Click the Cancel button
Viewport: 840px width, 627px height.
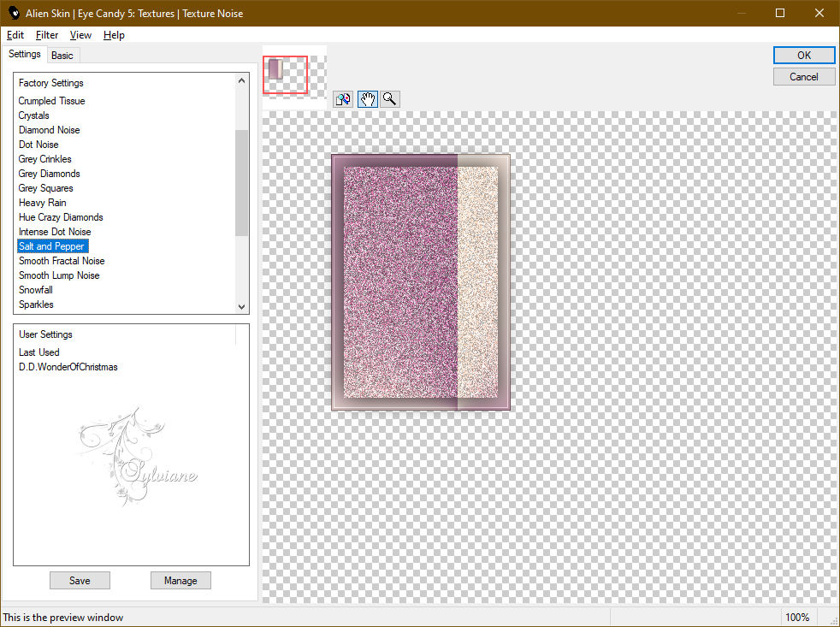(x=804, y=77)
